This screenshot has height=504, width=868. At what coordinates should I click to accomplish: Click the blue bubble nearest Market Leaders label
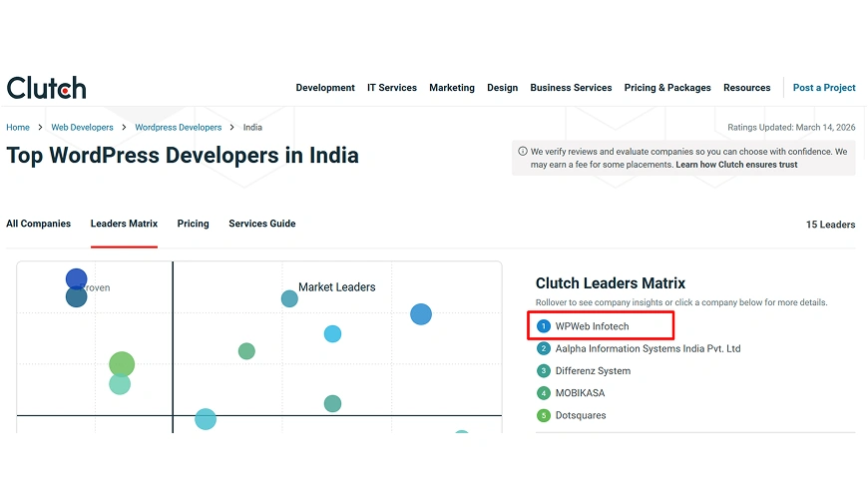[421, 314]
